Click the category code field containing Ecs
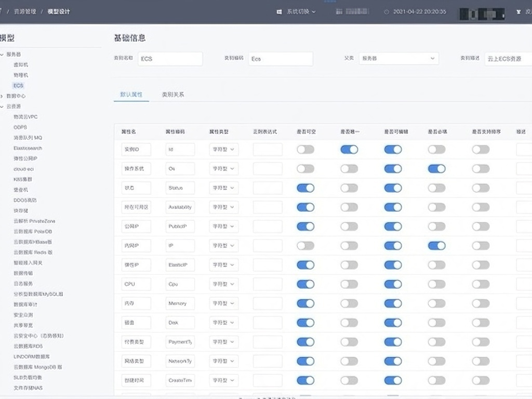The width and height of the screenshot is (532, 399). [281, 59]
